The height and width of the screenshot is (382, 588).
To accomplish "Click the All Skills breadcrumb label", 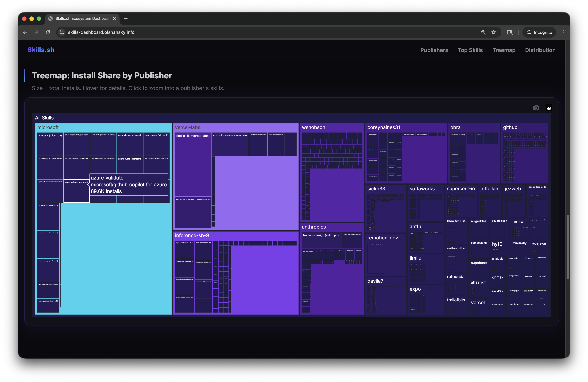I will point(44,118).
